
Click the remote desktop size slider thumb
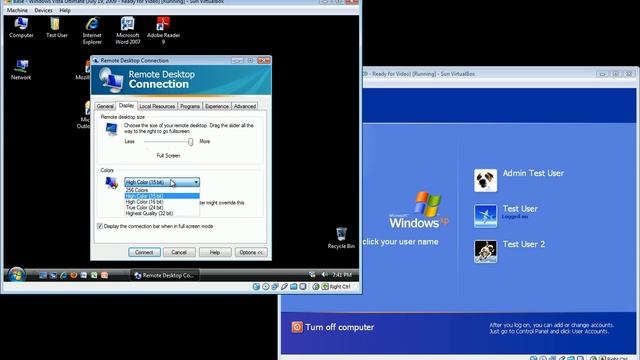[x=190, y=142]
